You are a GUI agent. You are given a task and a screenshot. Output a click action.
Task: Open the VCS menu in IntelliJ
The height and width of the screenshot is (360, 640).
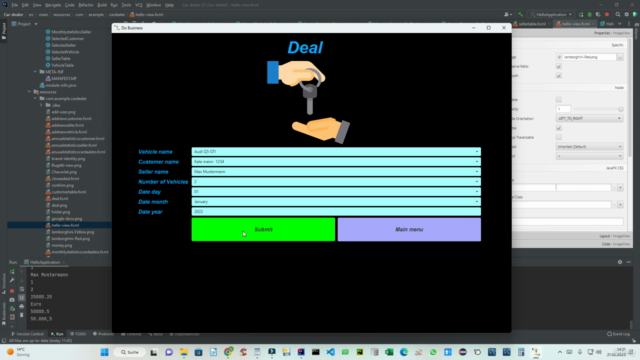[139, 5]
